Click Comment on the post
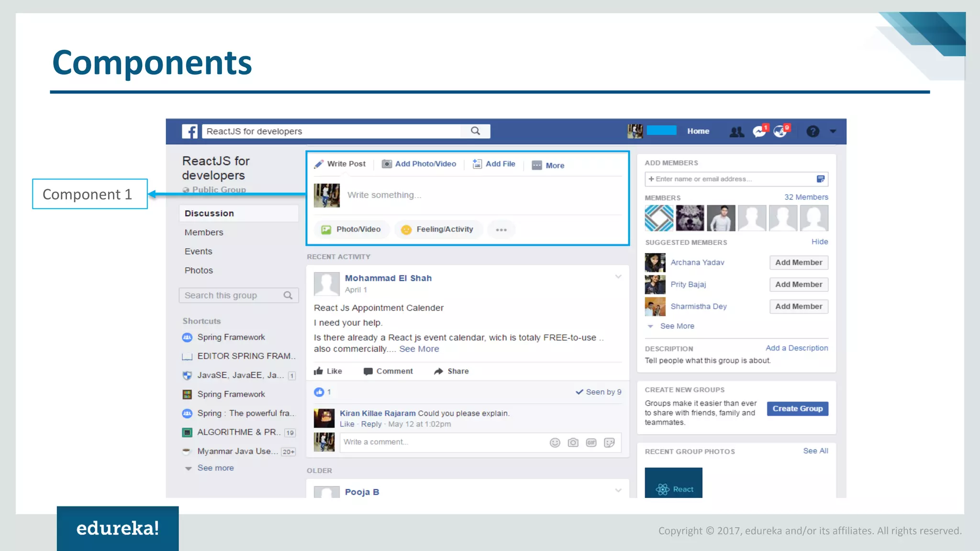 (x=388, y=371)
